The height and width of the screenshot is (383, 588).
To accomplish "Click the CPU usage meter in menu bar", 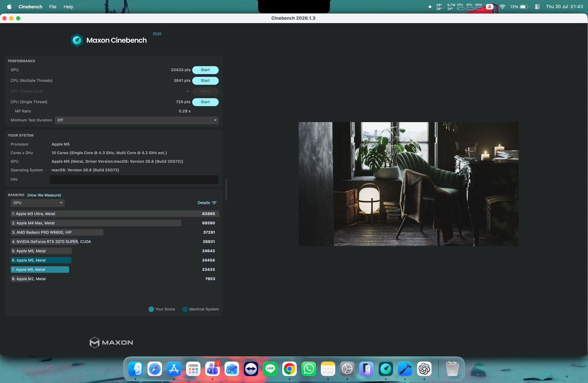I will [460, 7].
